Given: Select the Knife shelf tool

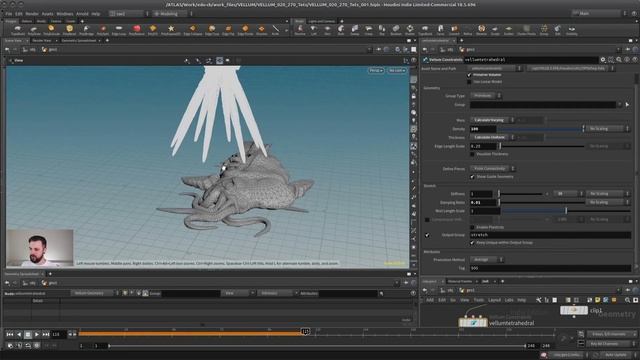Looking at the screenshot, I should point(276,29).
